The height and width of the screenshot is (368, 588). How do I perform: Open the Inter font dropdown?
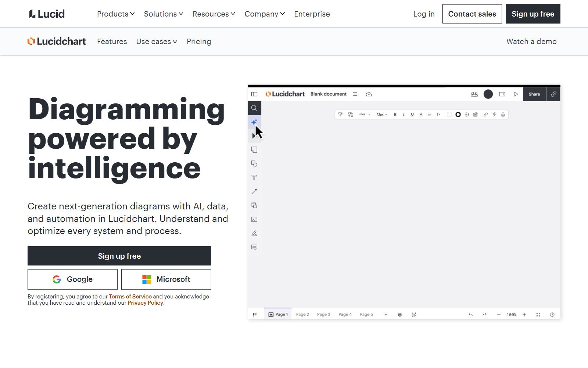pos(364,114)
